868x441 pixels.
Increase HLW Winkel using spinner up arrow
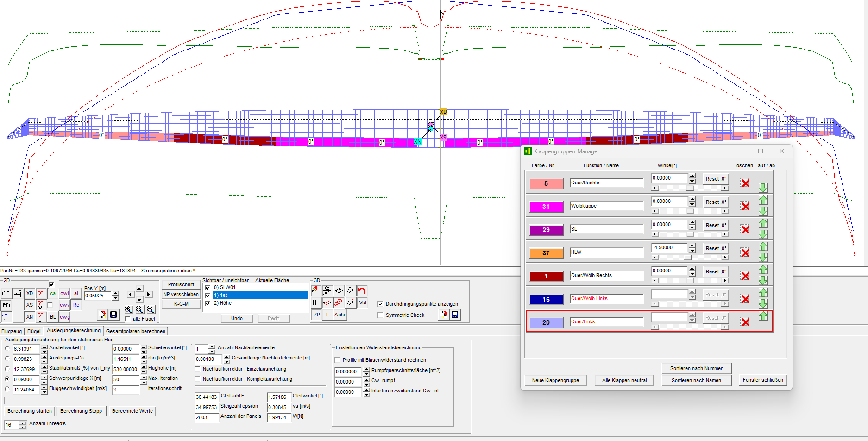[x=692, y=245]
